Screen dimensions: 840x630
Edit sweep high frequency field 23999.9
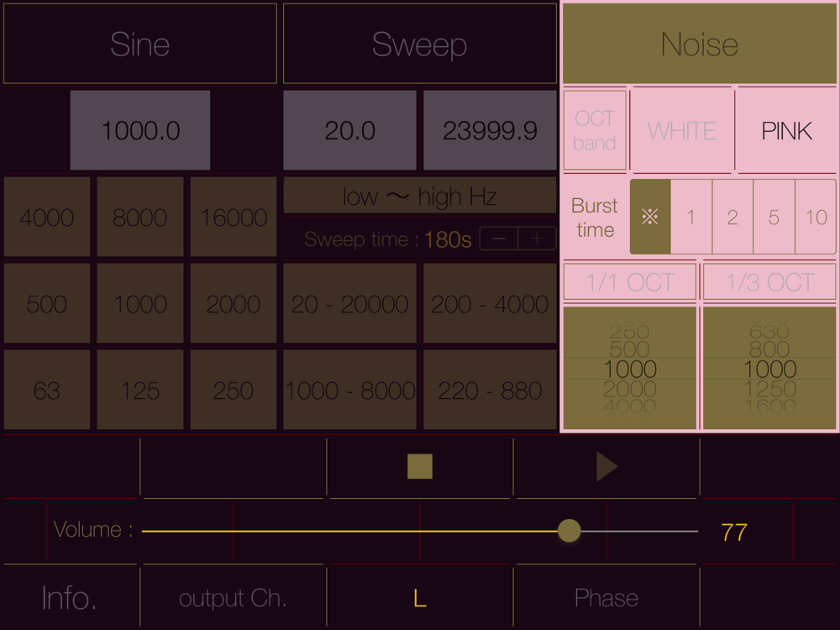tap(490, 130)
